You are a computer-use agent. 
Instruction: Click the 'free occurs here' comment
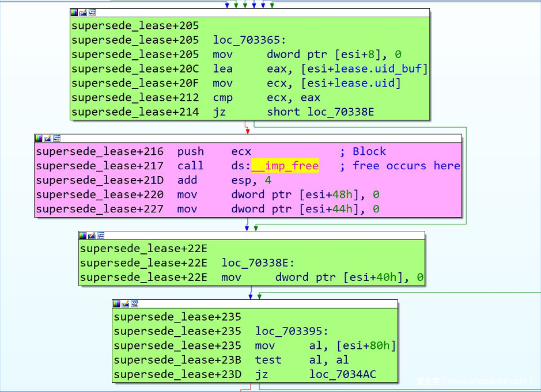406,166
